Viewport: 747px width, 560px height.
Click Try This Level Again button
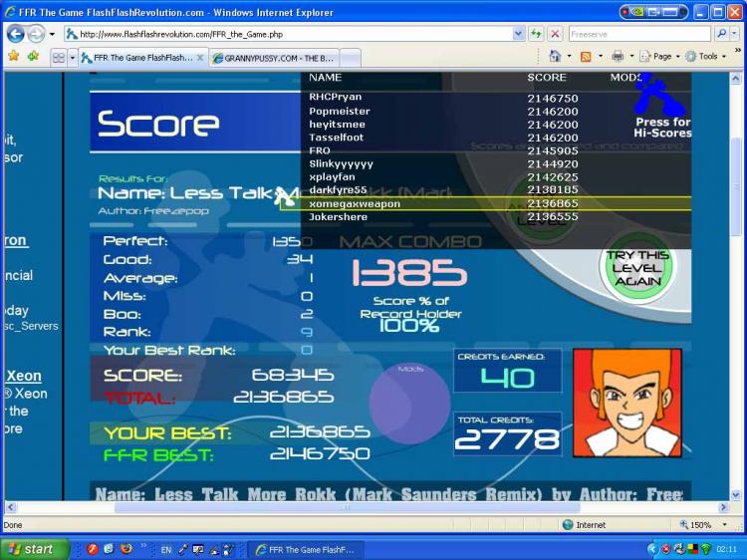tap(637, 268)
